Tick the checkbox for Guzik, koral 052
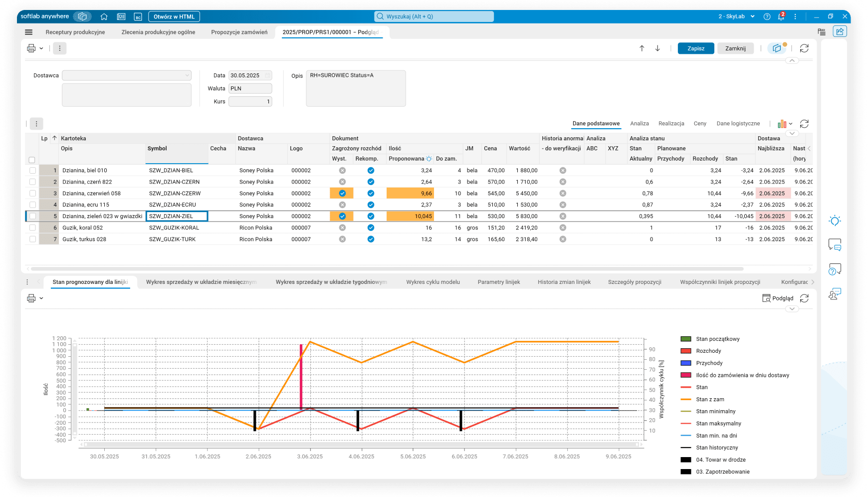The image size is (868, 497). [x=32, y=228]
